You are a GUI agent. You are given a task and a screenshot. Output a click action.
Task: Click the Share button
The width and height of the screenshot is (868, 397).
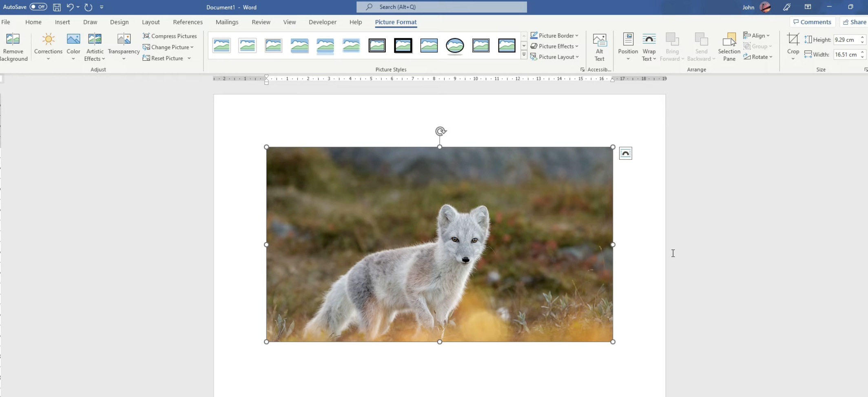tap(855, 22)
